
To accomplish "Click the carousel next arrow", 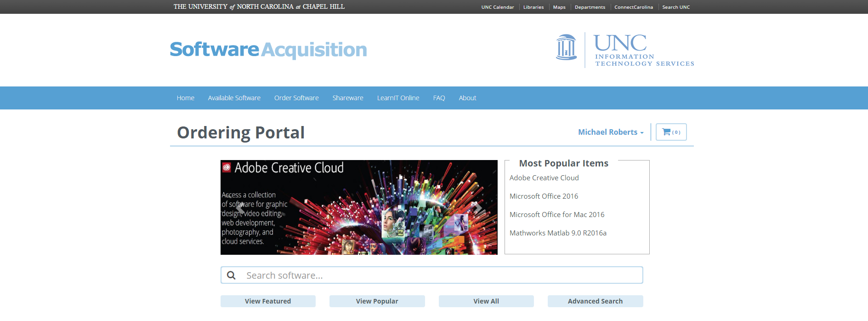I will pyautogui.click(x=478, y=208).
